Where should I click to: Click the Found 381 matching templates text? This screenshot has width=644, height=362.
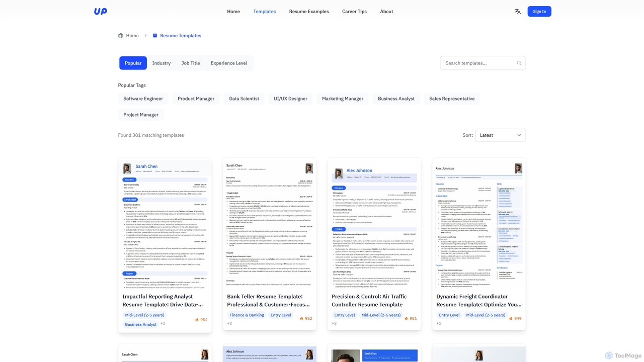click(151, 135)
